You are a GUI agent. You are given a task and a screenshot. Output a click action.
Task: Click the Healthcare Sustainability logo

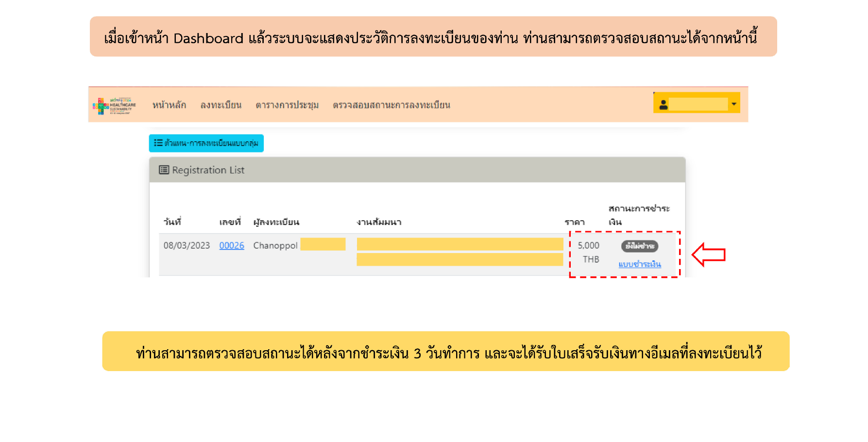pos(114,105)
